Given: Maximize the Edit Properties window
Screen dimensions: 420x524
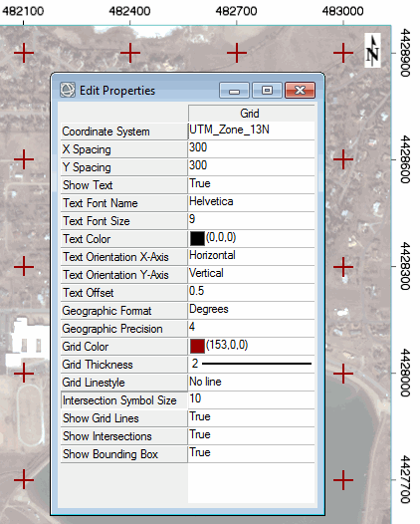Looking at the screenshot, I should click(x=267, y=91).
